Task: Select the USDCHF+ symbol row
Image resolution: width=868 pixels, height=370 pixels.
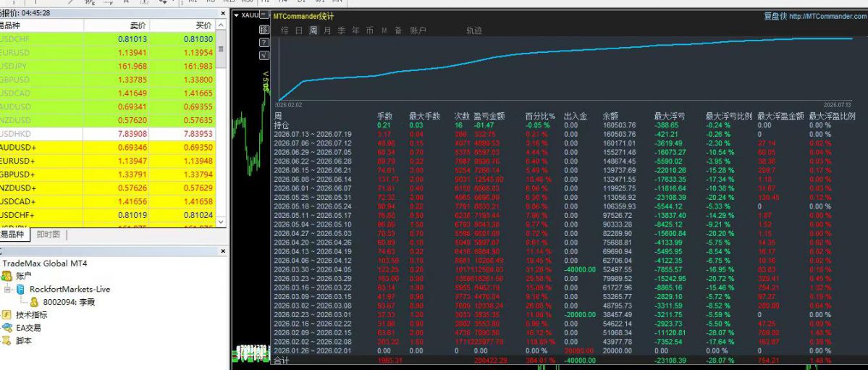Action: pos(107,215)
